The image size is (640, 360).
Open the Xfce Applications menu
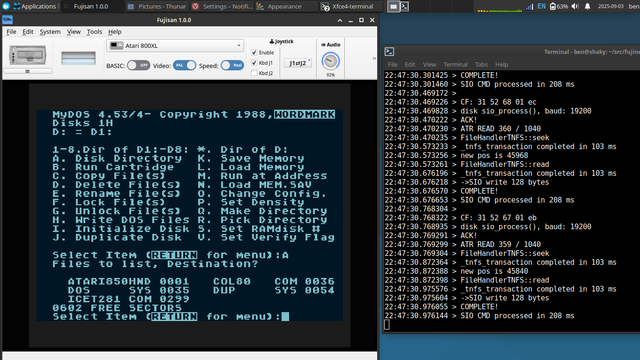[x=34, y=6]
